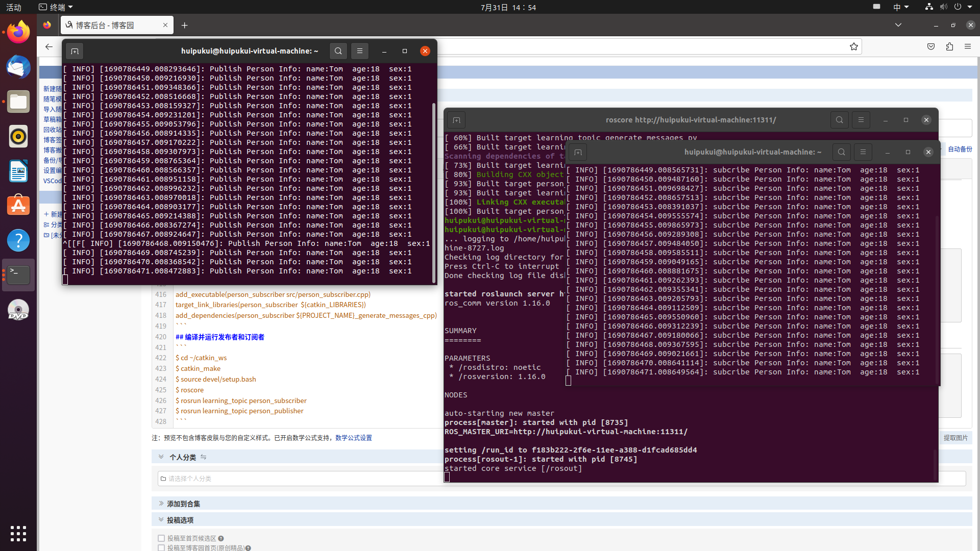Open Firefox extensions puzzle icon
The width and height of the screenshot is (980, 551).
[x=949, y=47]
